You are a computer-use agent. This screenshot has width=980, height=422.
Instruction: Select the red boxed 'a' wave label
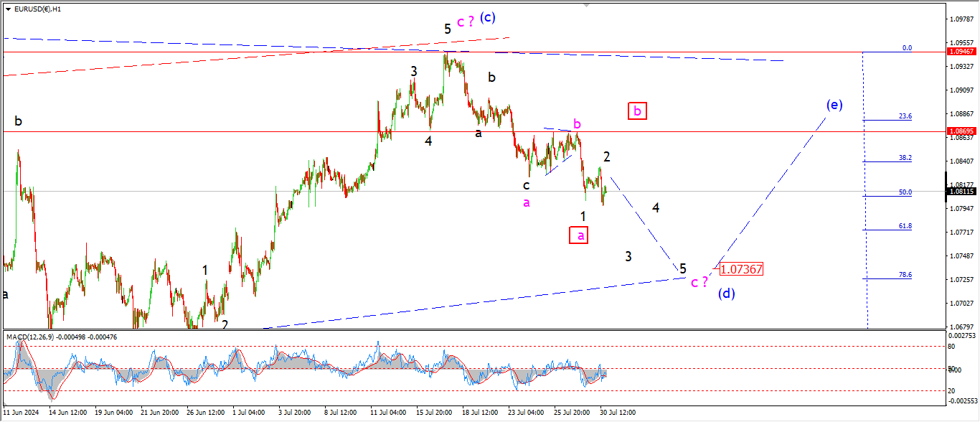point(580,235)
